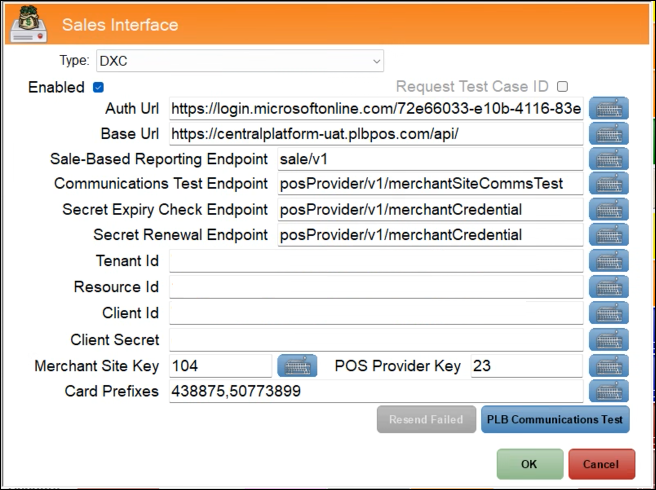Open keyboard for Sale-Based Reporting Endpoint
The height and width of the screenshot is (490, 656).
click(608, 159)
